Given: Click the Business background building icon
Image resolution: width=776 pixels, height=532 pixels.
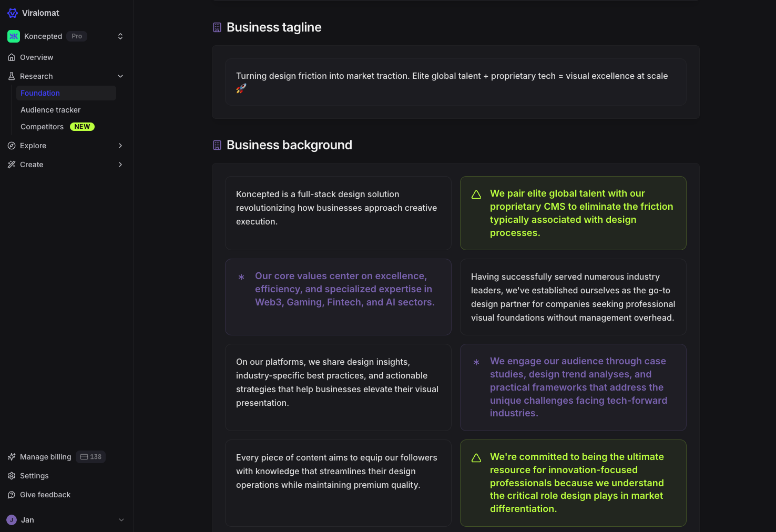Looking at the screenshot, I should [x=217, y=145].
